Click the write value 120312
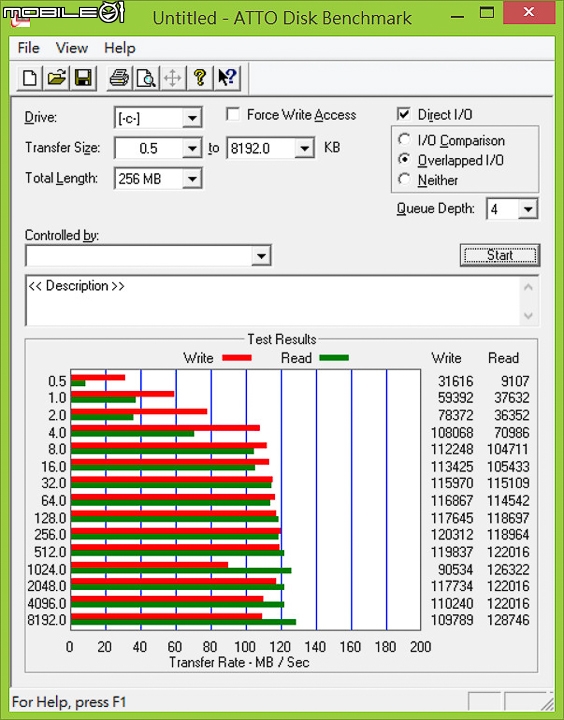564x720 pixels. pyautogui.click(x=452, y=534)
